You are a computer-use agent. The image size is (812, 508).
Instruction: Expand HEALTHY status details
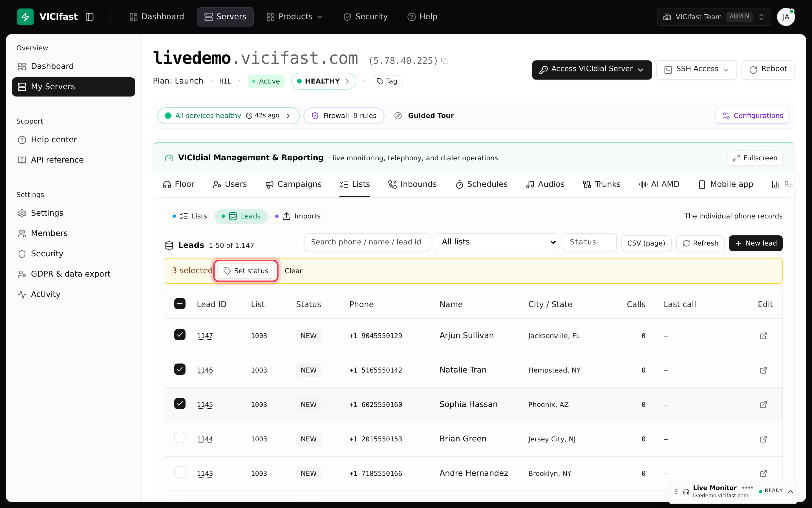point(323,81)
